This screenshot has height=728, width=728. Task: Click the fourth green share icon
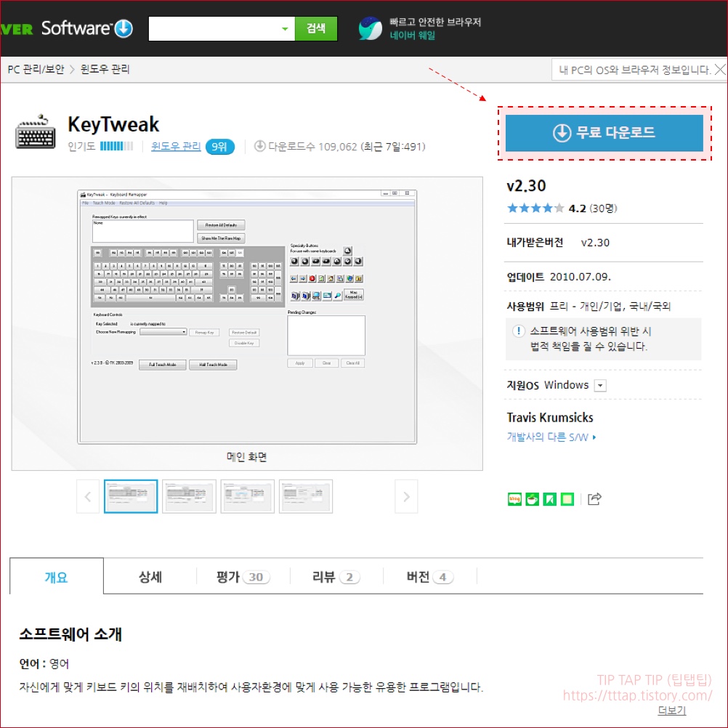[567, 499]
